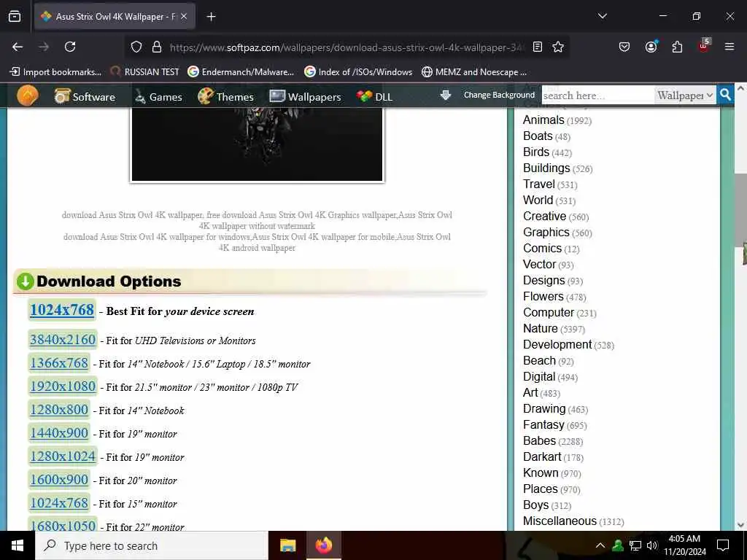Open Computer wallpaper category

tap(549, 312)
